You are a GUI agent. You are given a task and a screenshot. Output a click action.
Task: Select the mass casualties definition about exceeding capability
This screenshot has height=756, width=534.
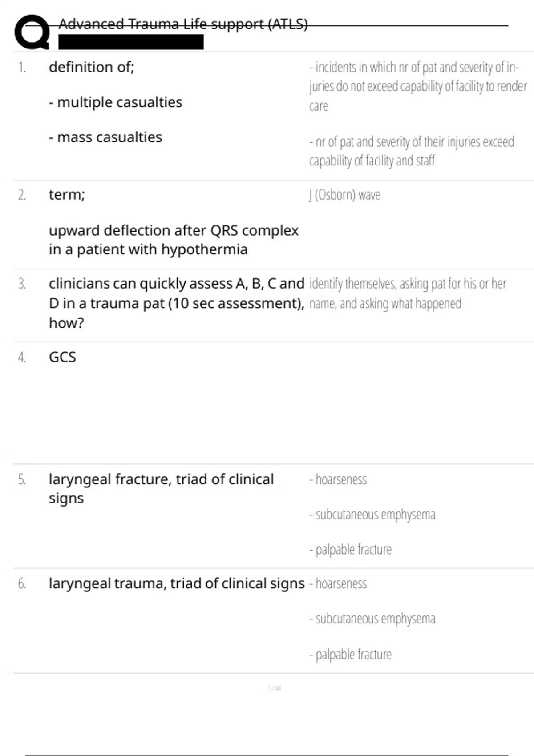[412, 151]
